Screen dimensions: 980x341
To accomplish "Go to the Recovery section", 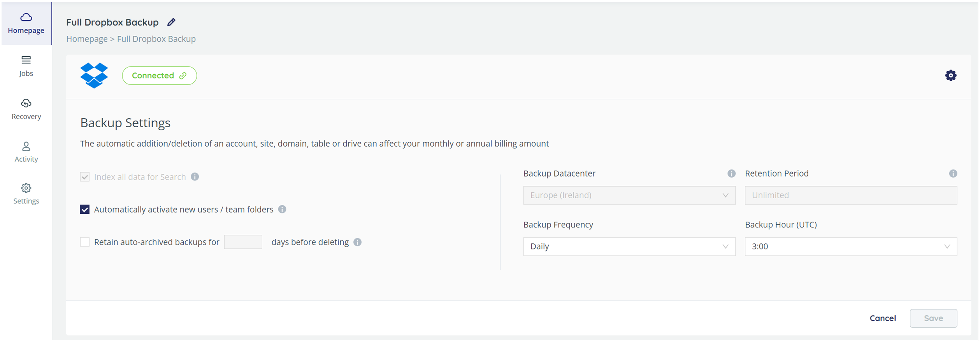I will point(26,109).
